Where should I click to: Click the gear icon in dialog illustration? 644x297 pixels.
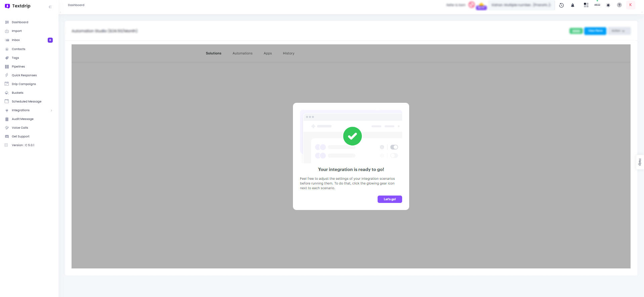[382, 147]
